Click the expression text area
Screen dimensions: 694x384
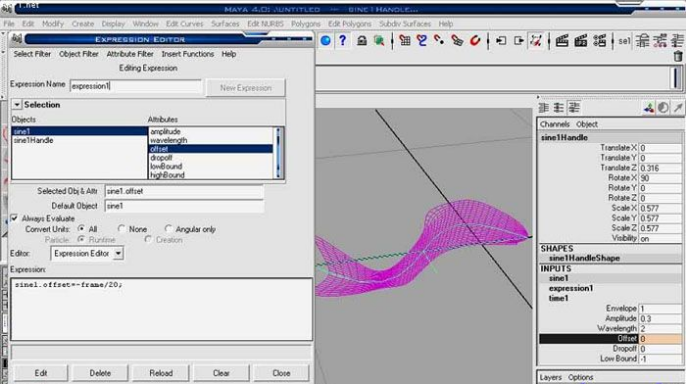162,309
